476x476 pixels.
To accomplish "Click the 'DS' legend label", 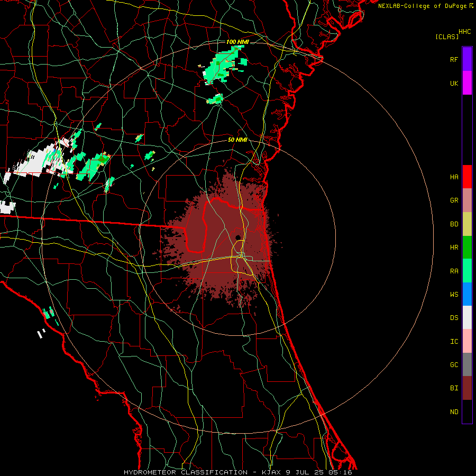I will click(454, 318).
